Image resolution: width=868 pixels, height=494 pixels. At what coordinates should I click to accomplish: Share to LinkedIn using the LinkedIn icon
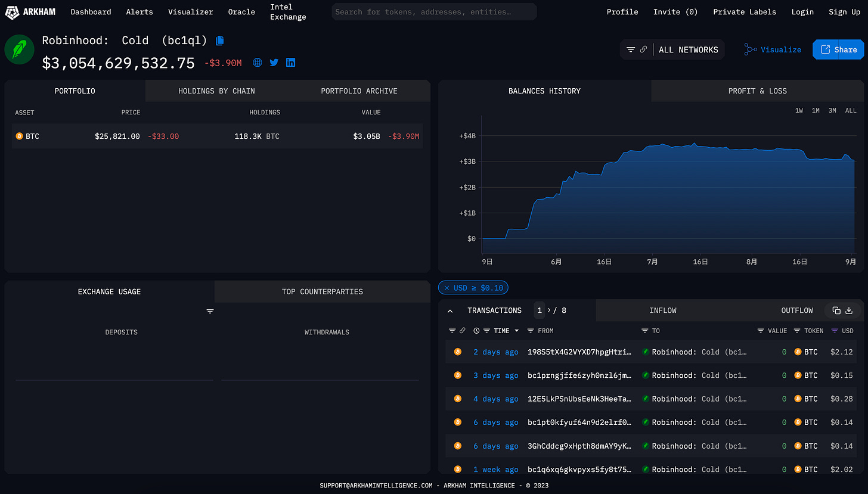click(291, 63)
